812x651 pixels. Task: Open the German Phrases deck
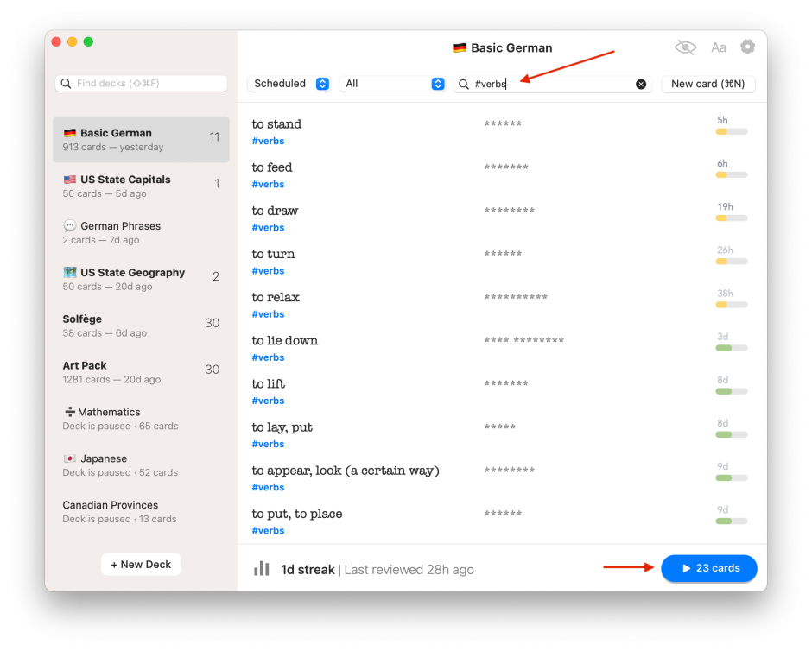[141, 232]
